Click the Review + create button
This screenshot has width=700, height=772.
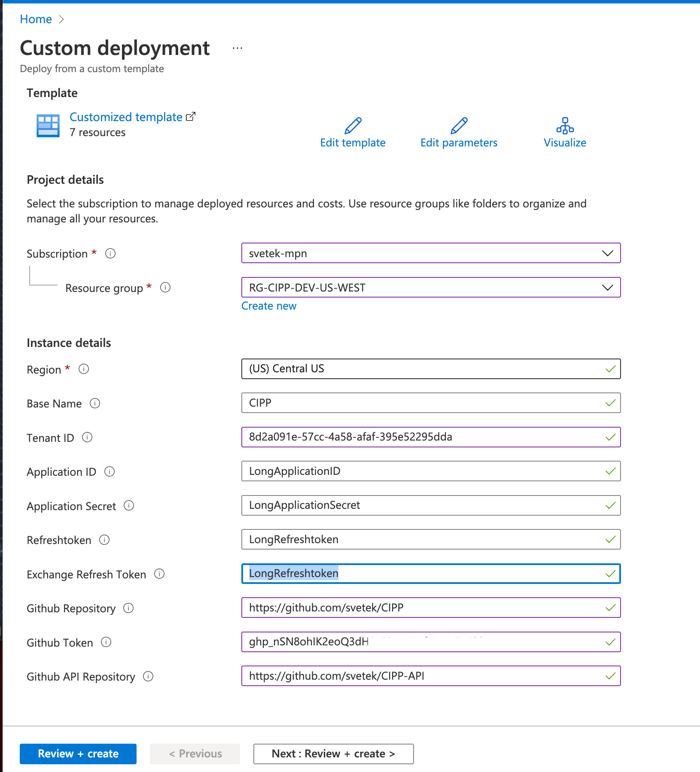coord(78,754)
